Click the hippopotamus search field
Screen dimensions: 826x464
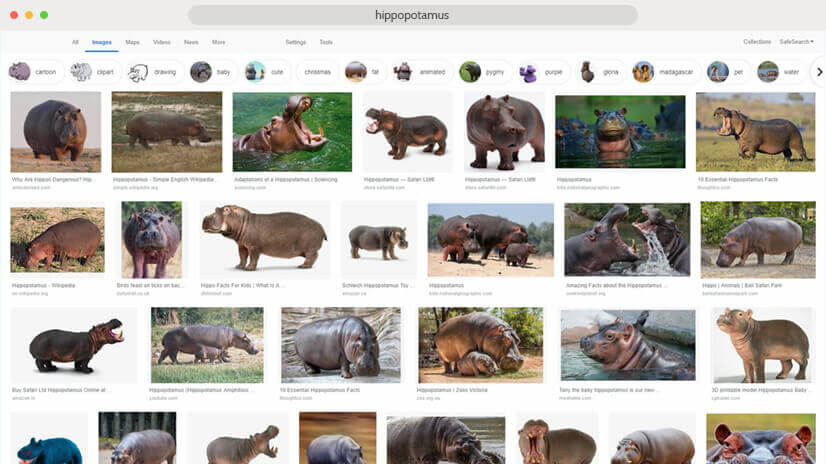[x=412, y=15]
